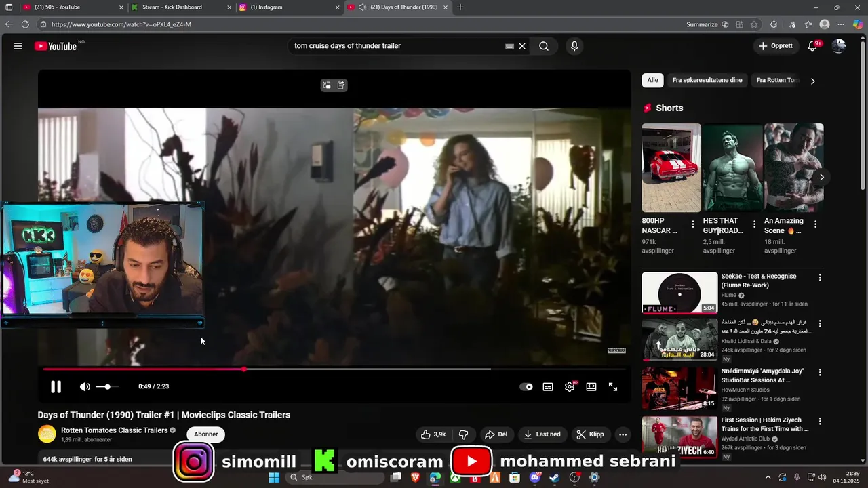This screenshot has height=488, width=868.
Task: Show more filter chips with arrow
Action: 813,81
